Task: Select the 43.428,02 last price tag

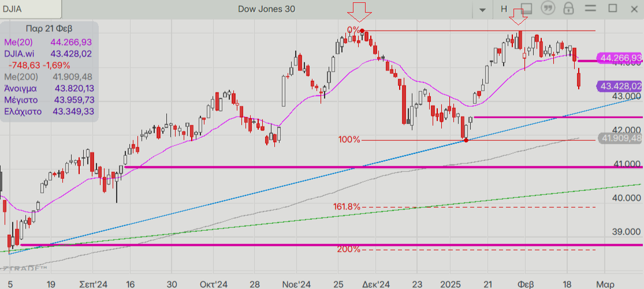Action: (619, 86)
